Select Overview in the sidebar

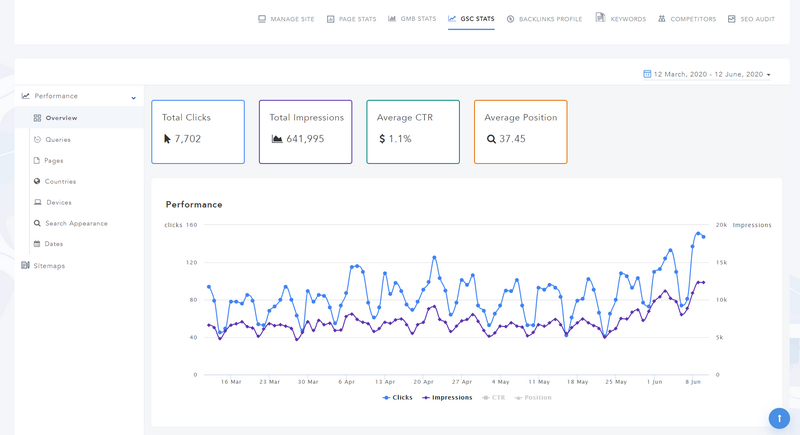(x=61, y=118)
